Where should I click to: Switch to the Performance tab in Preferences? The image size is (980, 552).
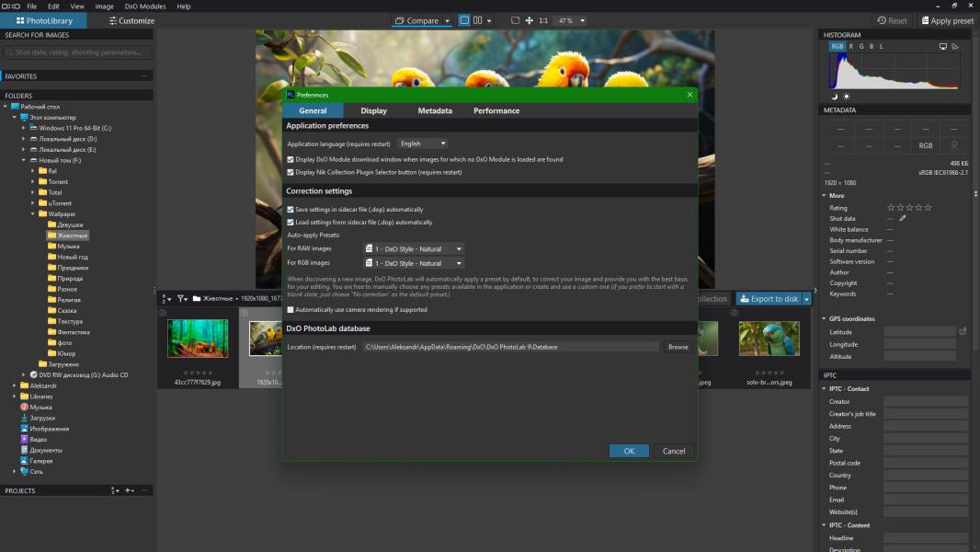(496, 110)
